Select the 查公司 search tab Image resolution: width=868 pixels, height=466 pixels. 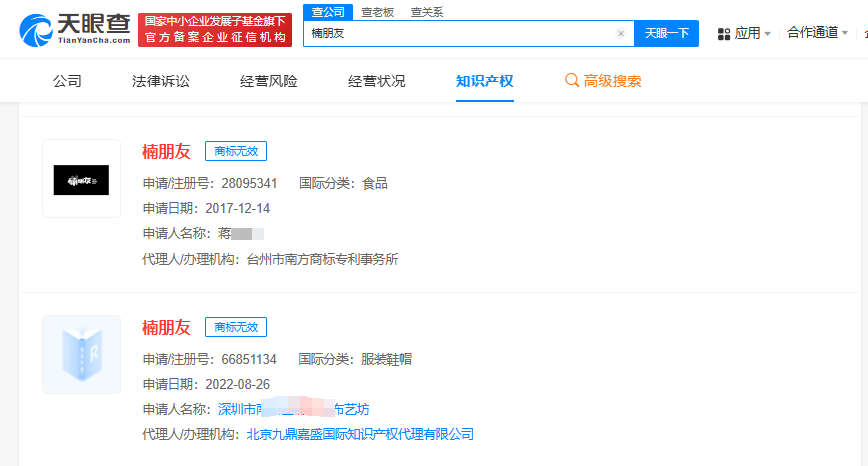click(x=328, y=12)
